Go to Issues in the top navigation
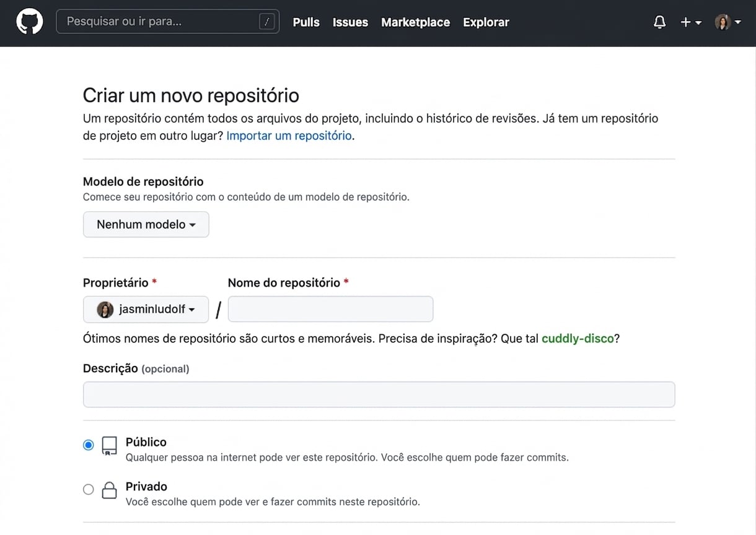Screen dimensions: 756x535 pyautogui.click(x=350, y=22)
